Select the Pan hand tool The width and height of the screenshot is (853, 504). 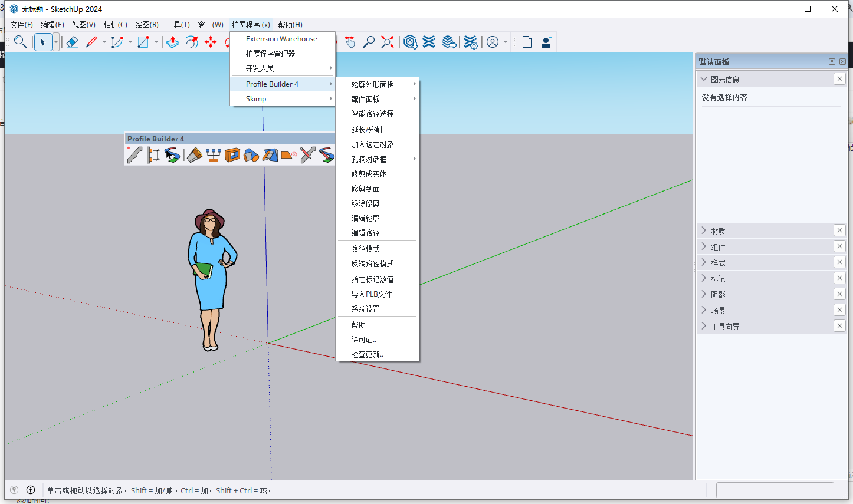point(350,42)
